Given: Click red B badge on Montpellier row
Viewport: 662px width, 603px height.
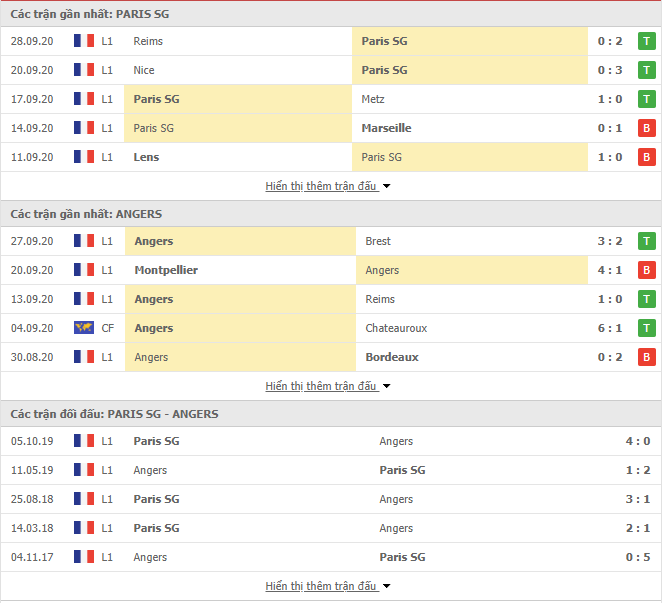Looking at the screenshot, I should 646,270.
